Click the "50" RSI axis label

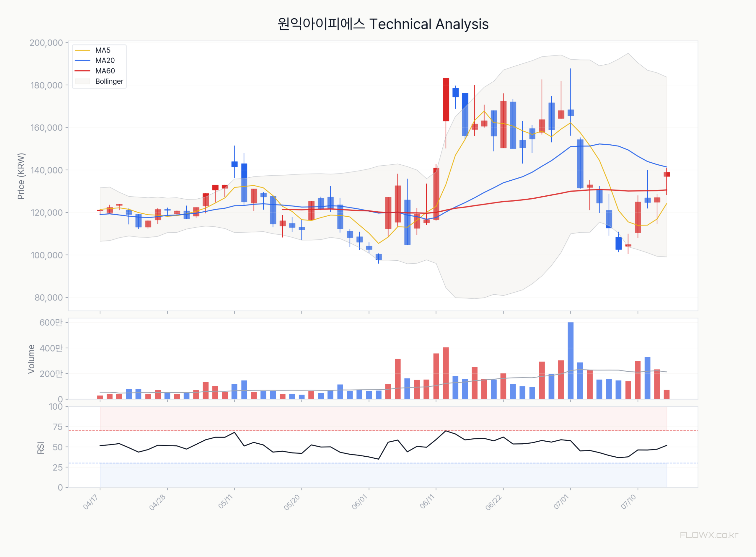pyautogui.click(x=58, y=447)
